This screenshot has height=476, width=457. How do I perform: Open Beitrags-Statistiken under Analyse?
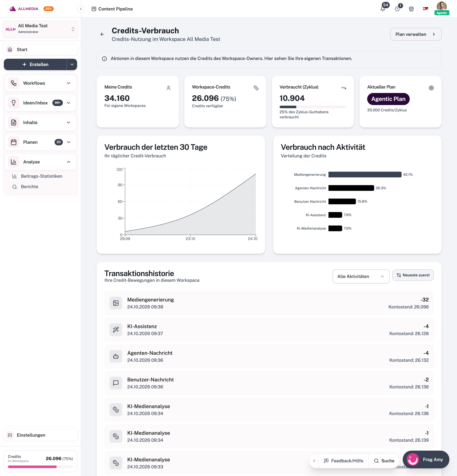tap(42, 176)
